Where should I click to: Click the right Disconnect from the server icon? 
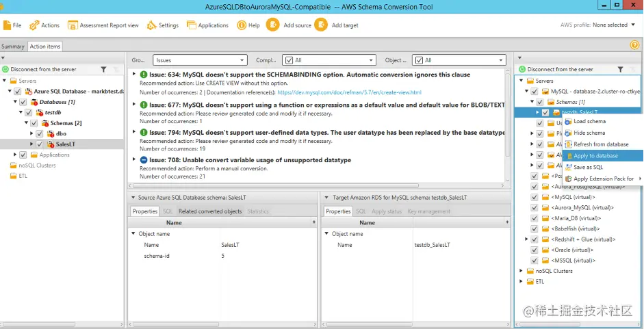point(522,69)
